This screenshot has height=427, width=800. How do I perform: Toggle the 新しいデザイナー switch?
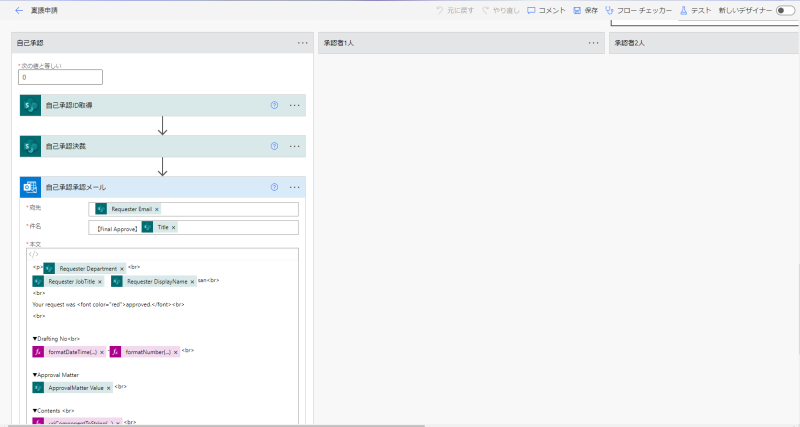pyautogui.click(x=784, y=10)
